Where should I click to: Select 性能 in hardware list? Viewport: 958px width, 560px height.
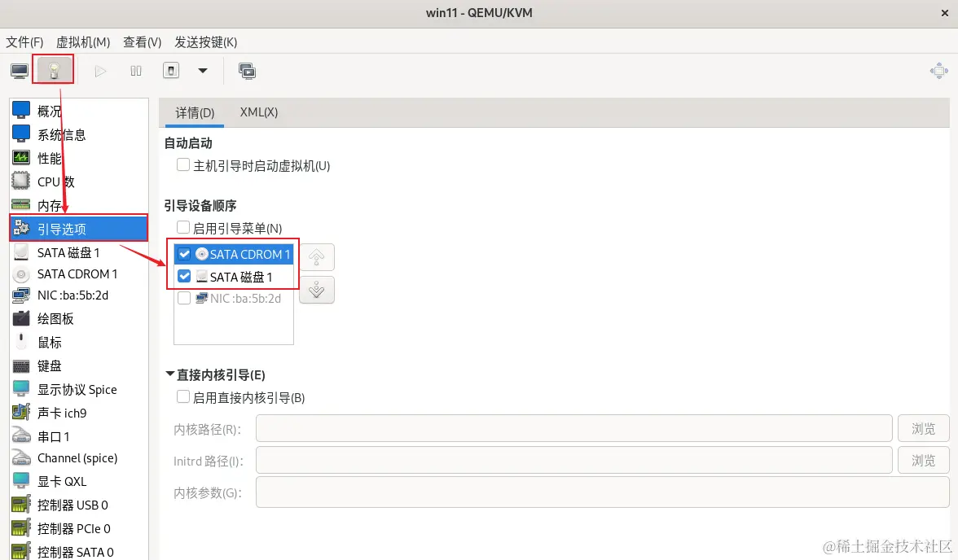pyautogui.click(x=79, y=158)
